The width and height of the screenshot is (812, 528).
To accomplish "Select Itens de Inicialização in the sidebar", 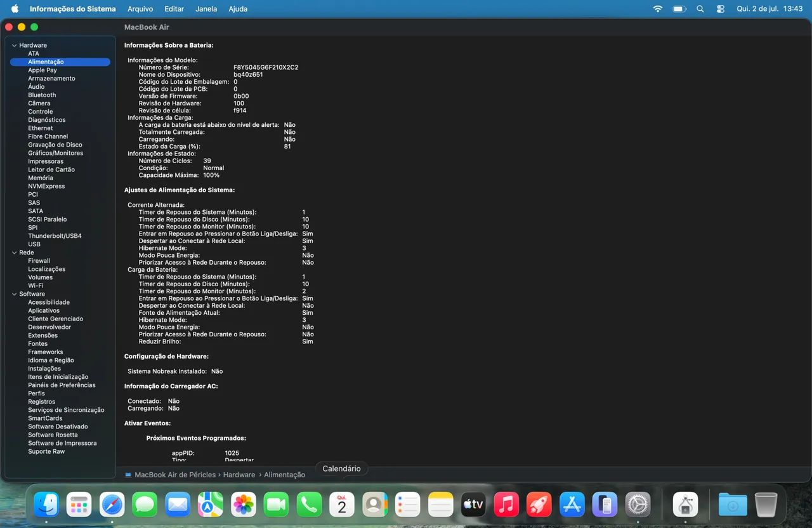I will [x=58, y=377].
